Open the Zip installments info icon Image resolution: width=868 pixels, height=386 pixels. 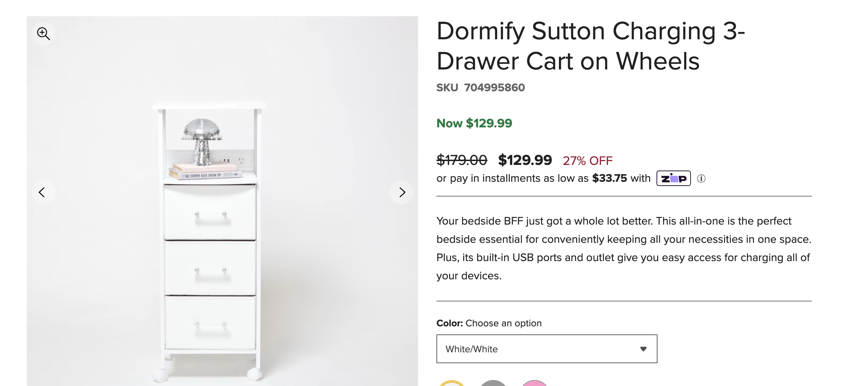coord(701,179)
